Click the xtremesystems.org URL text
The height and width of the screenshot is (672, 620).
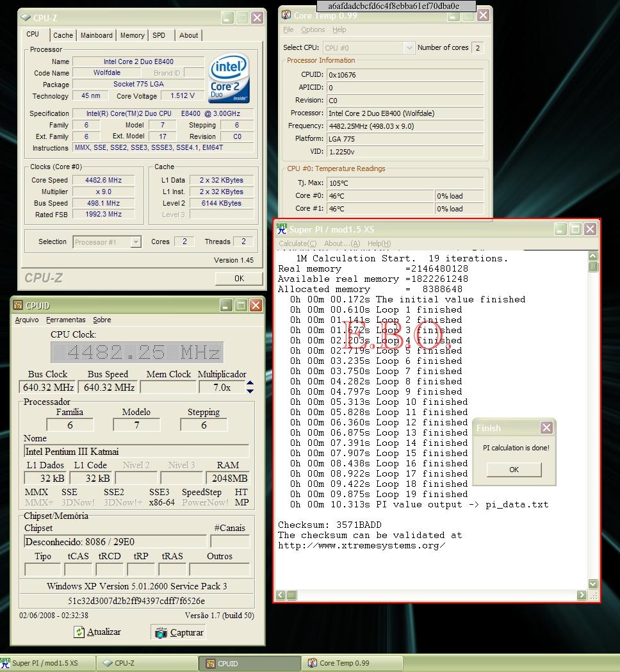[362, 546]
